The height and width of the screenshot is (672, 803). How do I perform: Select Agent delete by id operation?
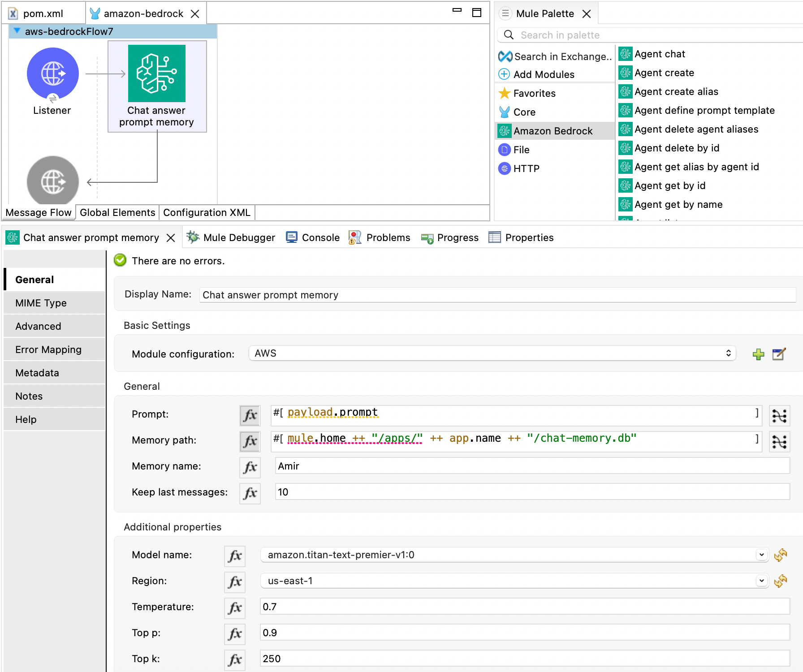point(669,148)
